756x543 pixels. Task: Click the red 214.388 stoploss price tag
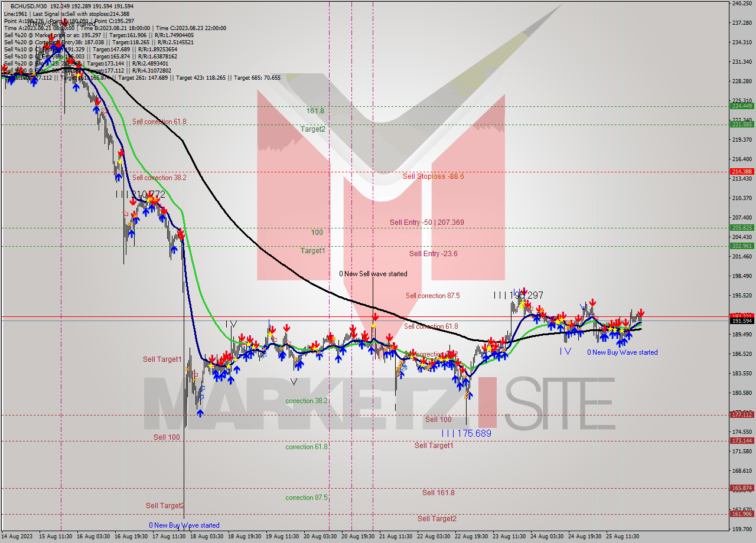point(742,172)
